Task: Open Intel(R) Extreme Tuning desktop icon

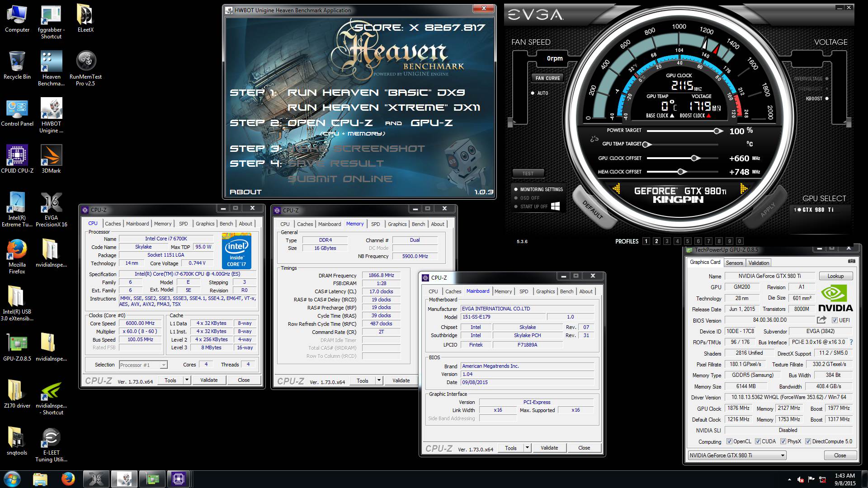Action: (x=17, y=209)
